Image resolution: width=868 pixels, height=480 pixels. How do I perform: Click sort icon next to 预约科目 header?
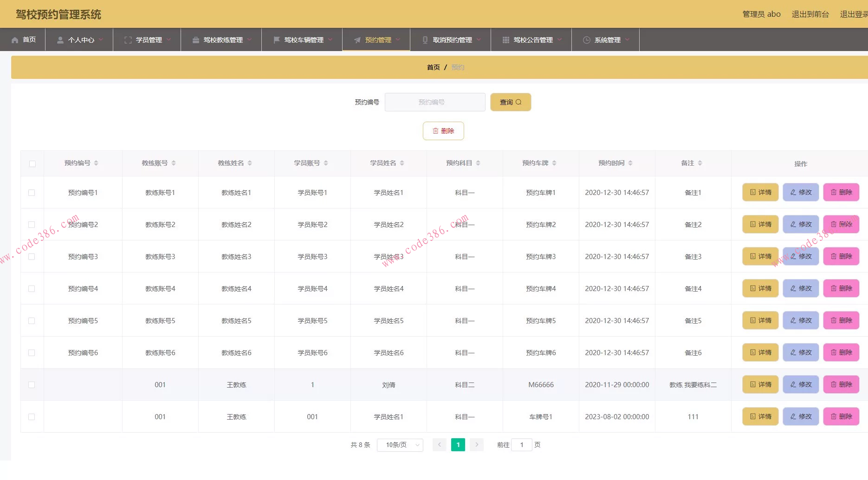pyautogui.click(x=478, y=163)
